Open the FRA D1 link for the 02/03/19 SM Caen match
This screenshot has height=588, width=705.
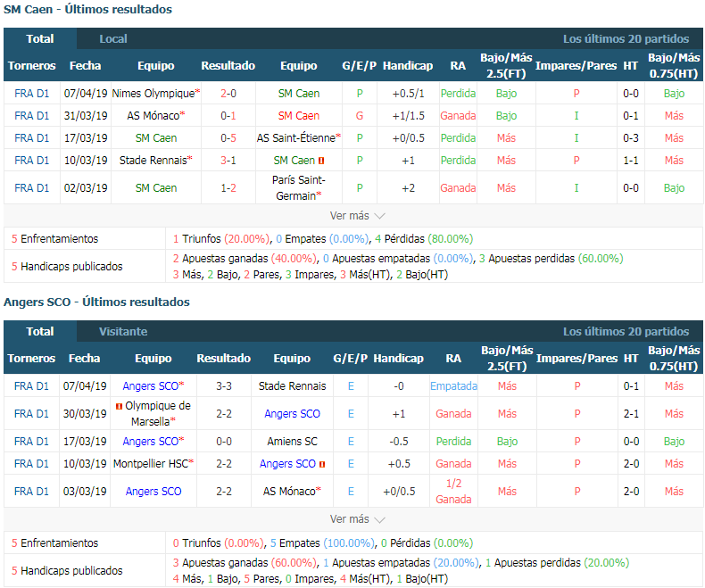click(x=31, y=188)
